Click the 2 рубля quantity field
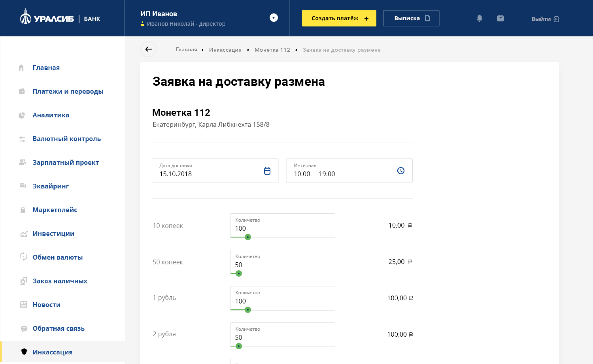Image resolution: width=593 pixels, height=364 pixels. click(x=282, y=334)
